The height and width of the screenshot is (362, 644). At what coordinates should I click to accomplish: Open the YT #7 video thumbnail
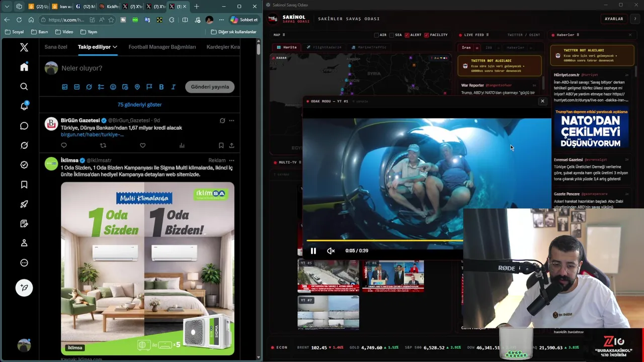point(328,312)
